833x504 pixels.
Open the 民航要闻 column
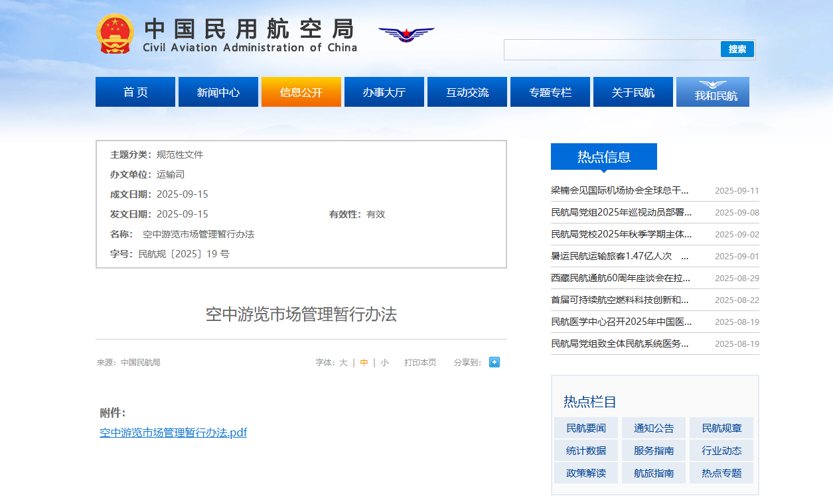pyautogui.click(x=586, y=428)
